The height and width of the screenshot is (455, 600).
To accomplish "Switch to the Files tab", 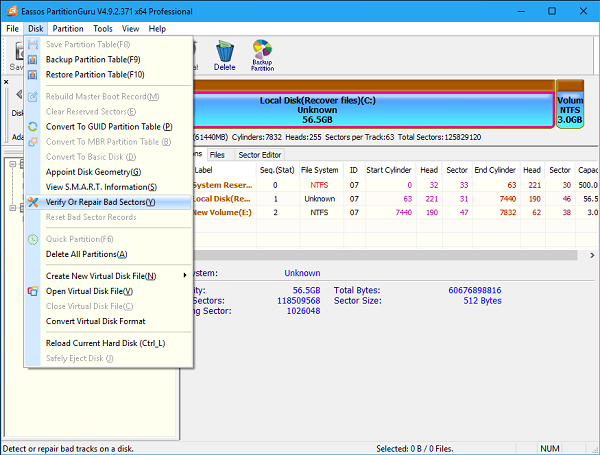I will (217, 155).
